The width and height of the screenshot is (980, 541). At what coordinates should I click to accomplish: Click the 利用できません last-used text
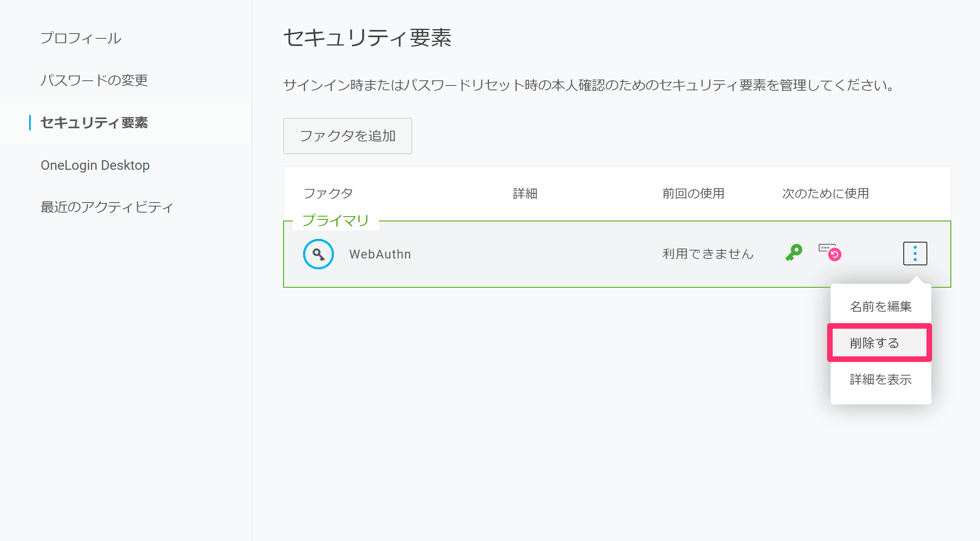point(708,254)
